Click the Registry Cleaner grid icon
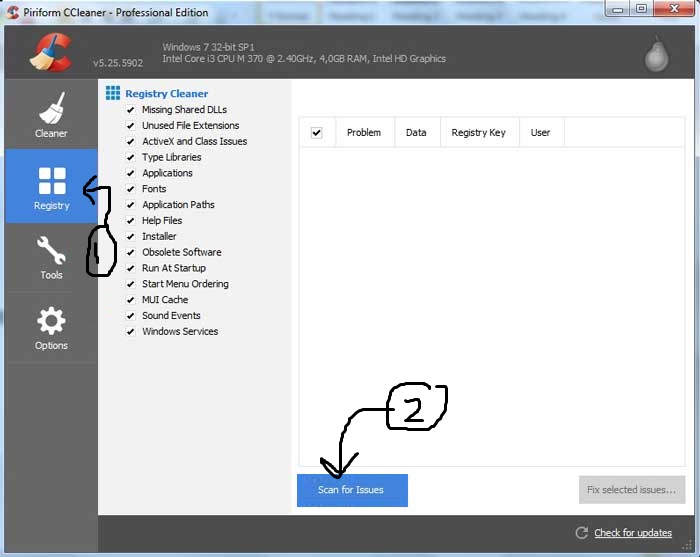This screenshot has width=700, height=557. point(113,93)
